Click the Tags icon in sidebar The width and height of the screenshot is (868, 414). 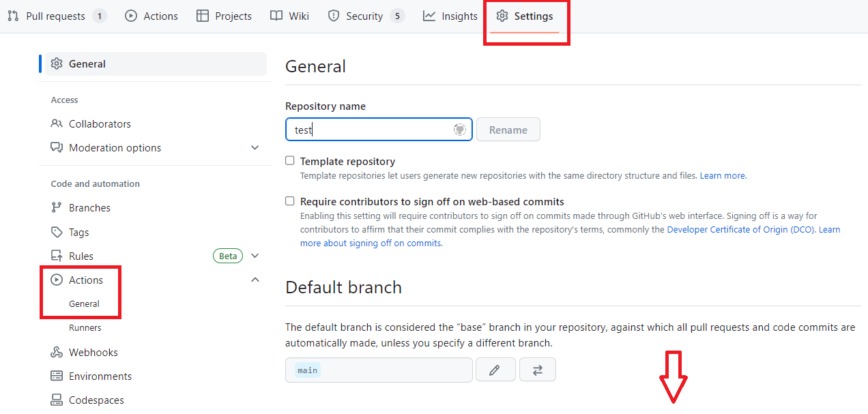[57, 233]
